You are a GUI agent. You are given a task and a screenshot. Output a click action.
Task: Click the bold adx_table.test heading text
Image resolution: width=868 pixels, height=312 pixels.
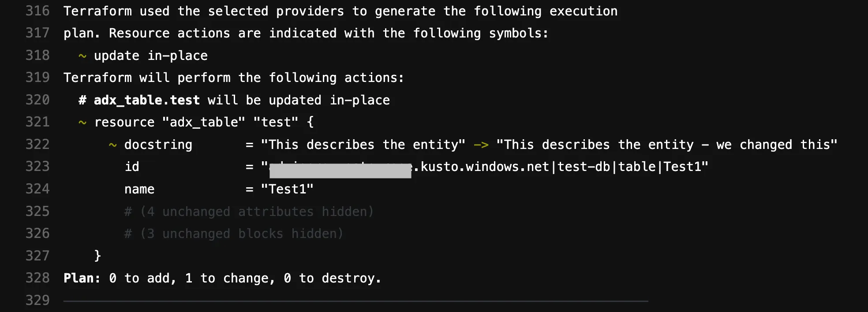tap(146, 100)
